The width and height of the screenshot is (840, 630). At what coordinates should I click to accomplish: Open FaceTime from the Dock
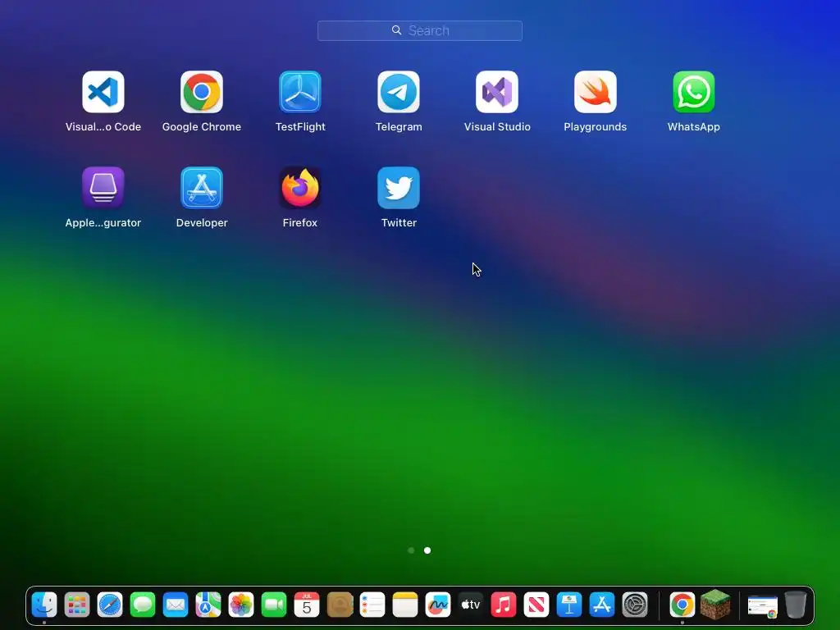[x=274, y=605]
